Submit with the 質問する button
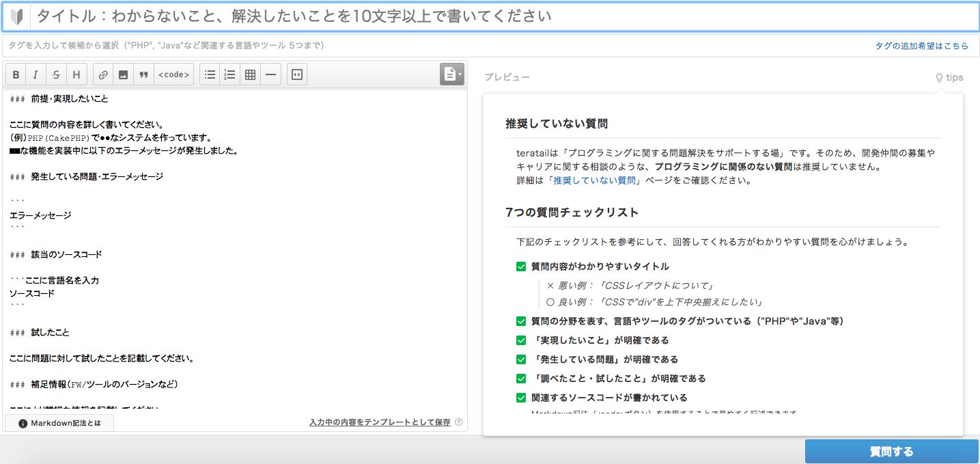Screen dimensions: 980x464 coord(891,452)
